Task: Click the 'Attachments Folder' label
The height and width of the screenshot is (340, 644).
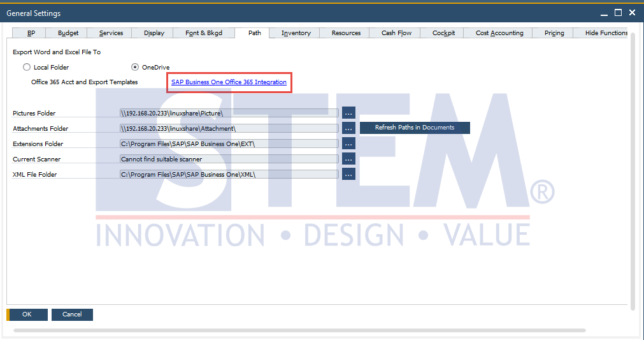Action: [40, 128]
